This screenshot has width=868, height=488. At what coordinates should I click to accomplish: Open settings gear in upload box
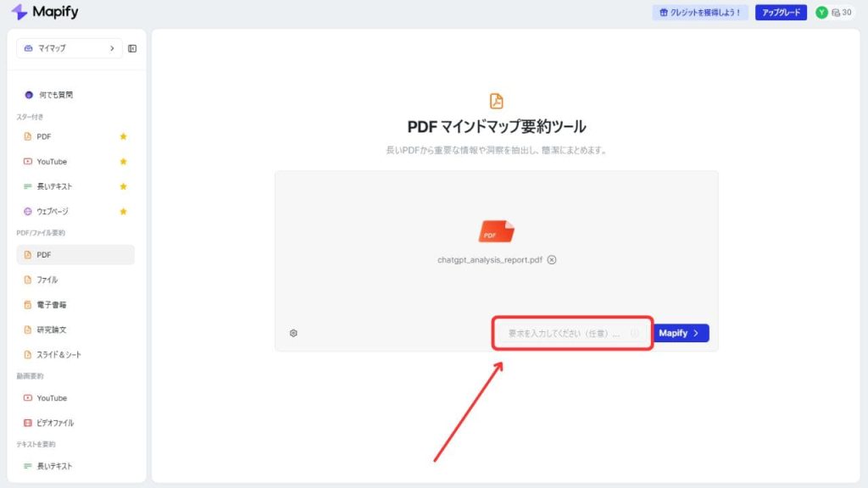[293, 333]
